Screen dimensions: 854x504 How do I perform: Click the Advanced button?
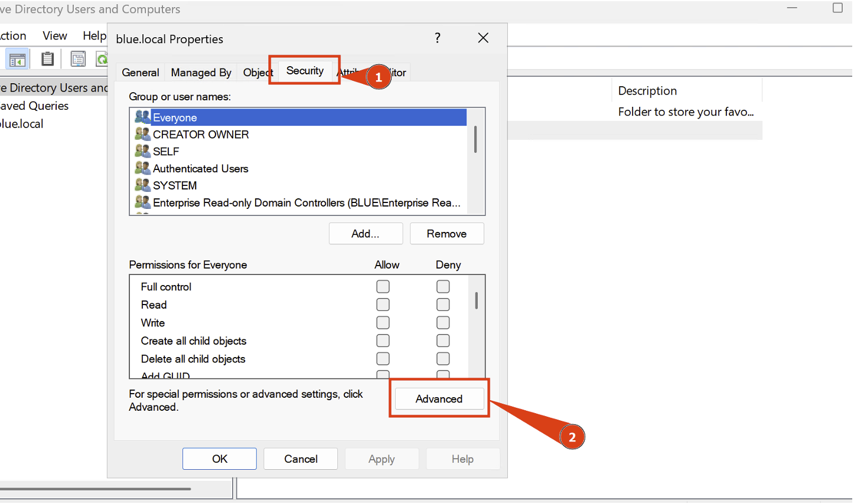pyautogui.click(x=439, y=399)
